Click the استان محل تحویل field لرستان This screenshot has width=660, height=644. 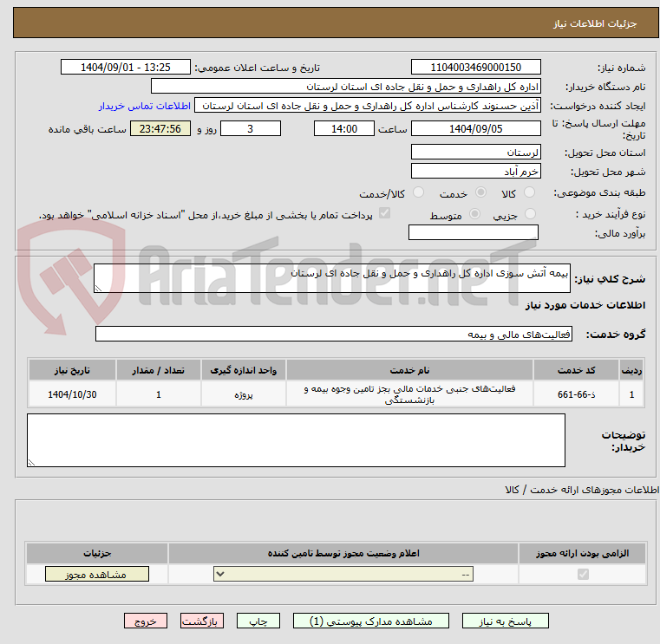click(475, 153)
